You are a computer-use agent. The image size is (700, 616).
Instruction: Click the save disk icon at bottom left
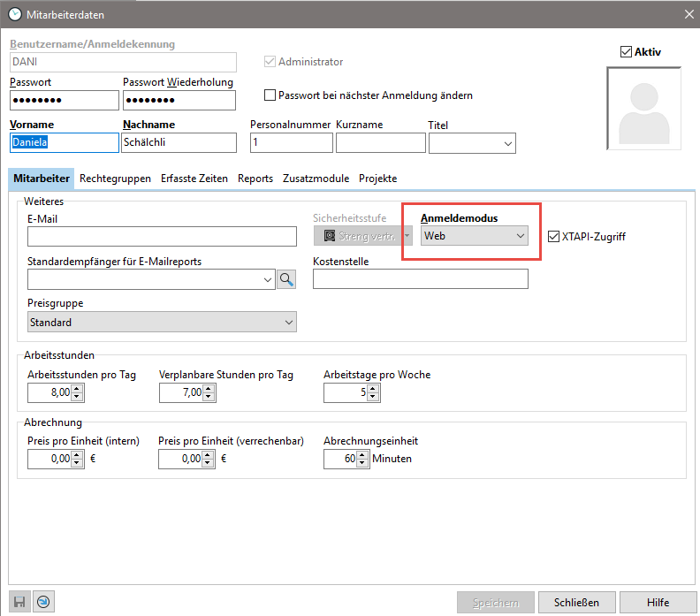click(19, 602)
